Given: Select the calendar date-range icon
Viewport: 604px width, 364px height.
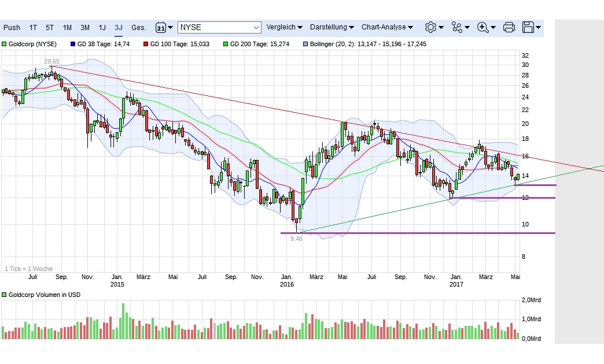Looking at the screenshot, I should coord(160,27).
